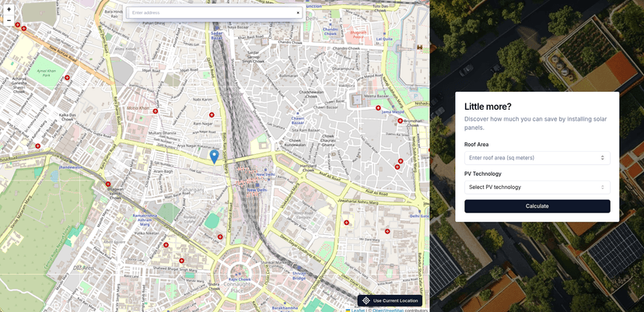Click hospital marker near Ajmal Khan Park
This screenshot has height=312, width=644.
tap(68, 78)
